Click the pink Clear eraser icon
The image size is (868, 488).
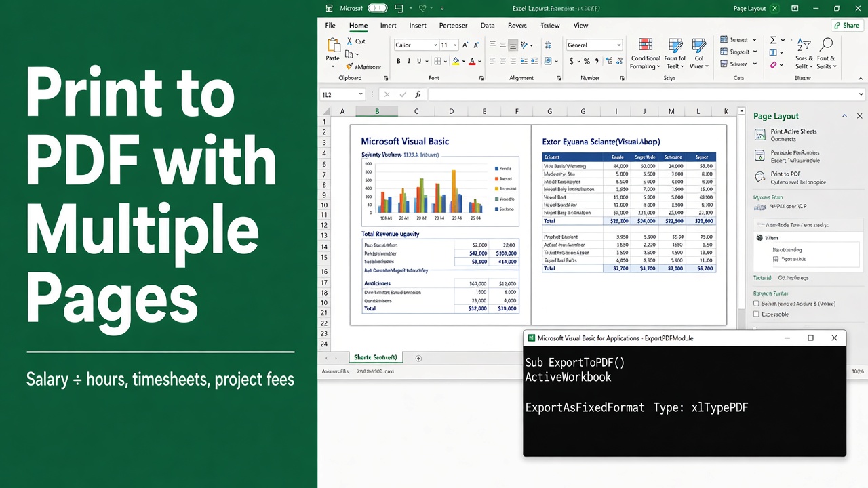[773, 65]
